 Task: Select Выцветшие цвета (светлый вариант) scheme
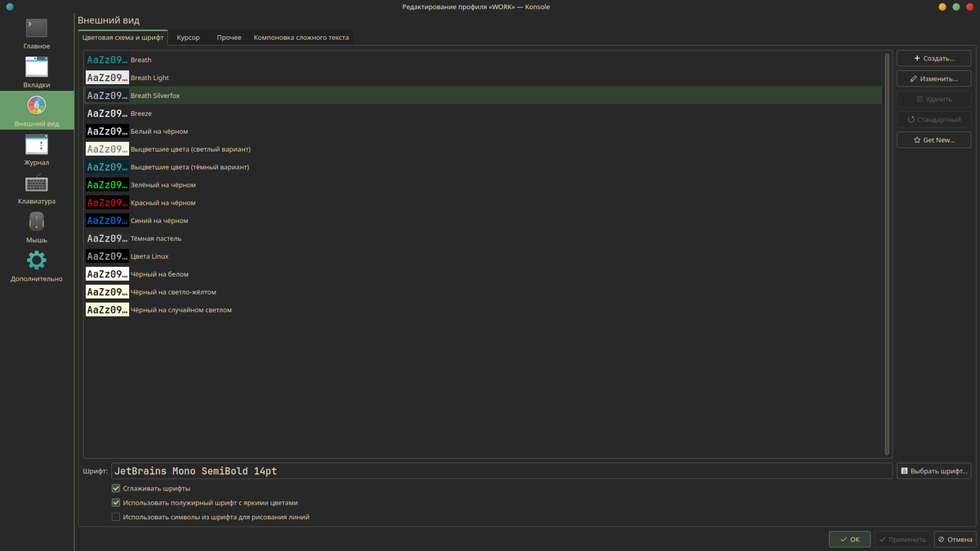point(483,149)
